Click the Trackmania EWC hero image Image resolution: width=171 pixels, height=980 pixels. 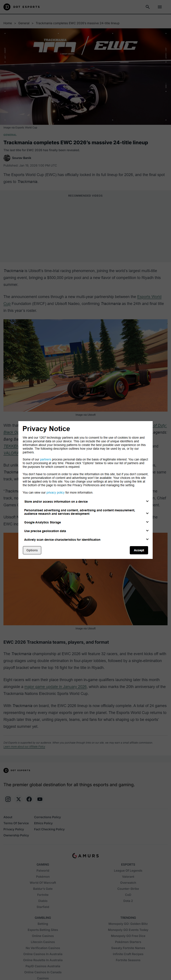pos(85,77)
